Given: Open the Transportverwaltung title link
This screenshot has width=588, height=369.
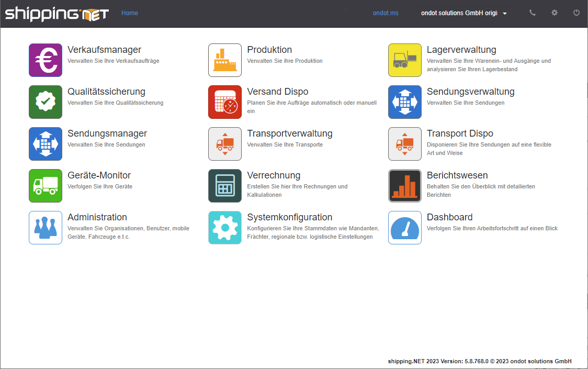Looking at the screenshot, I should coord(289,133).
